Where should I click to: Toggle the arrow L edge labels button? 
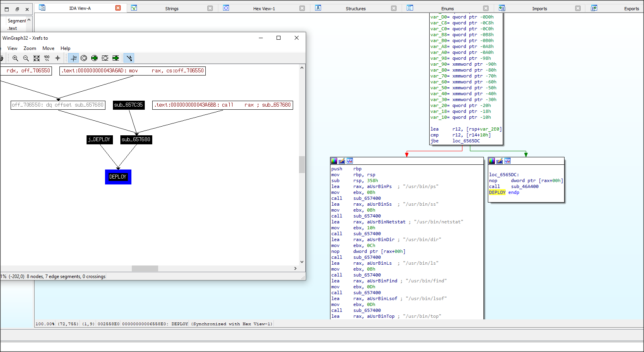(129, 58)
